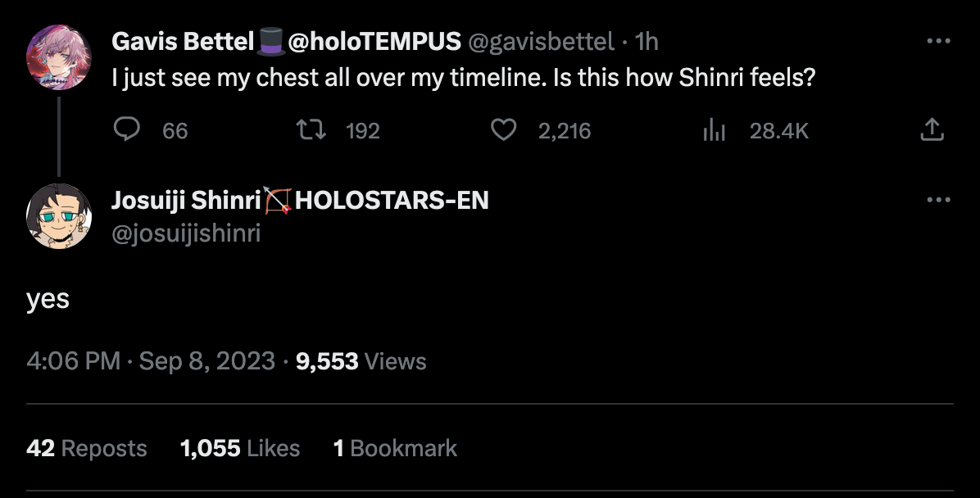Image resolution: width=980 pixels, height=498 pixels.
Task: View the 1,055 Likes list
Action: click(239, 448)
